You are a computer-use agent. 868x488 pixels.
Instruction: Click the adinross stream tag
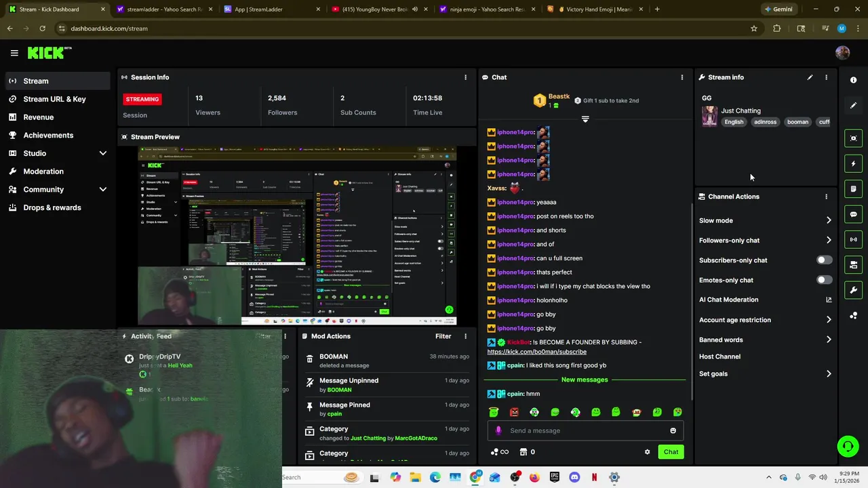pos(765,122)
